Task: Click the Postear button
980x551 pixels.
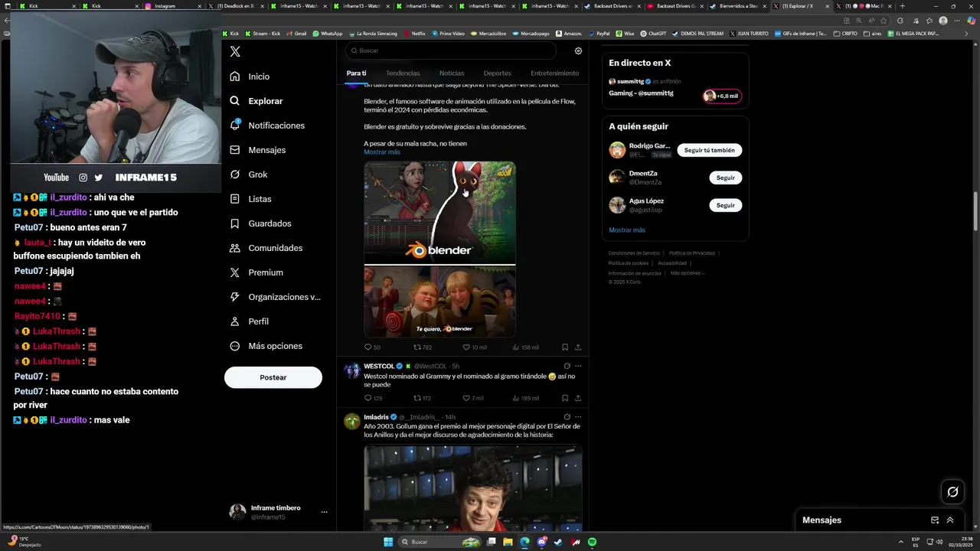Action: 273,377
